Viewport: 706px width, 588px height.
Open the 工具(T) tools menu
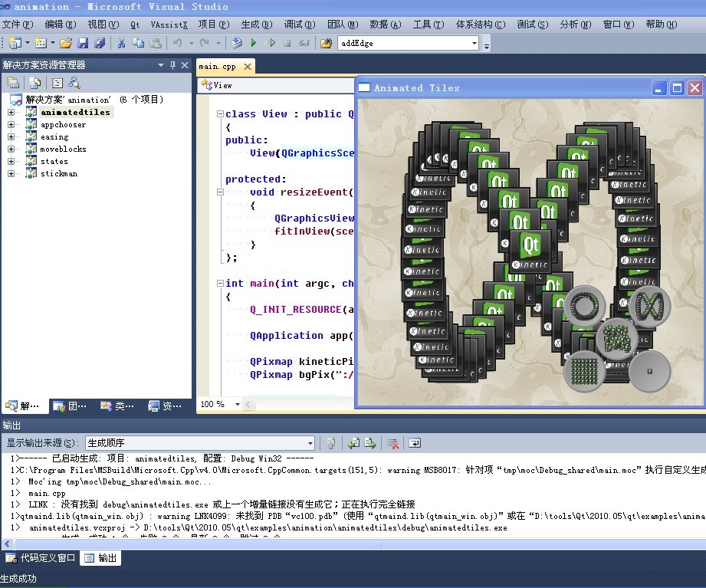click(429, 25)
